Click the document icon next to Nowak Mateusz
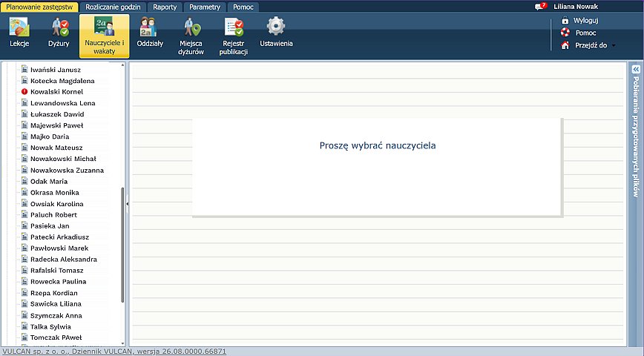This screenshot has height=356, width=644. pyautogui.click(x=24, y=147)
